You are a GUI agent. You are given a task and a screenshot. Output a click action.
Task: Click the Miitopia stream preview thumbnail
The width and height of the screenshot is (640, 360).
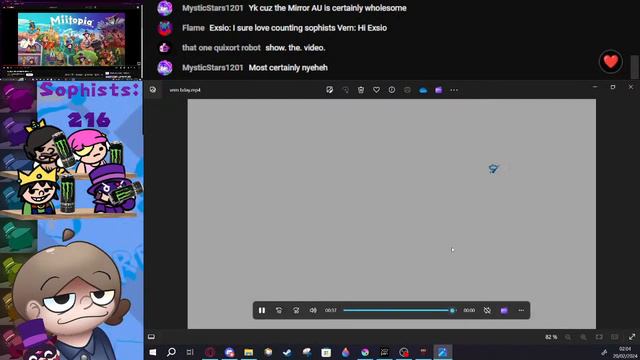[x=71, y=39]
